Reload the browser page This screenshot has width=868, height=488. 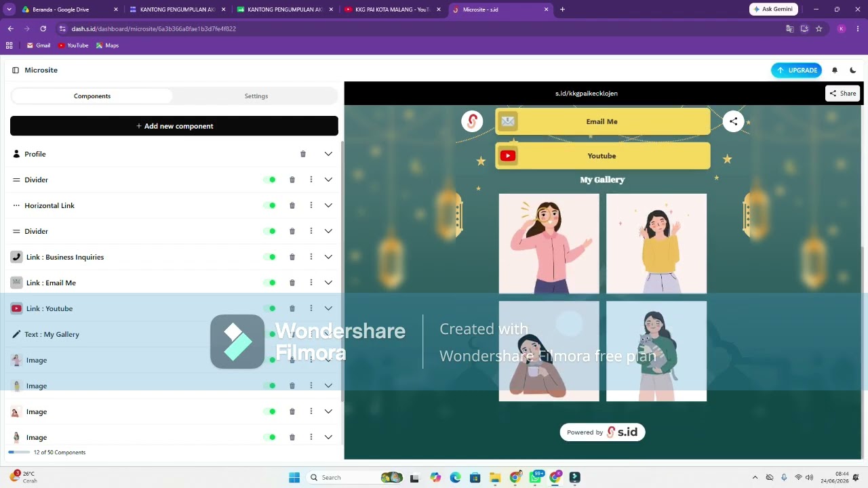[43, 28]
